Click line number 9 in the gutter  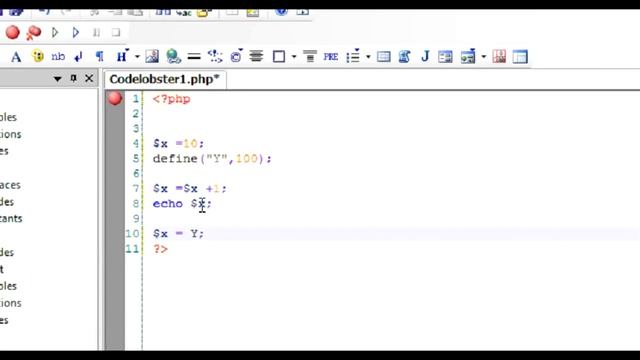[x=136, y=219]
